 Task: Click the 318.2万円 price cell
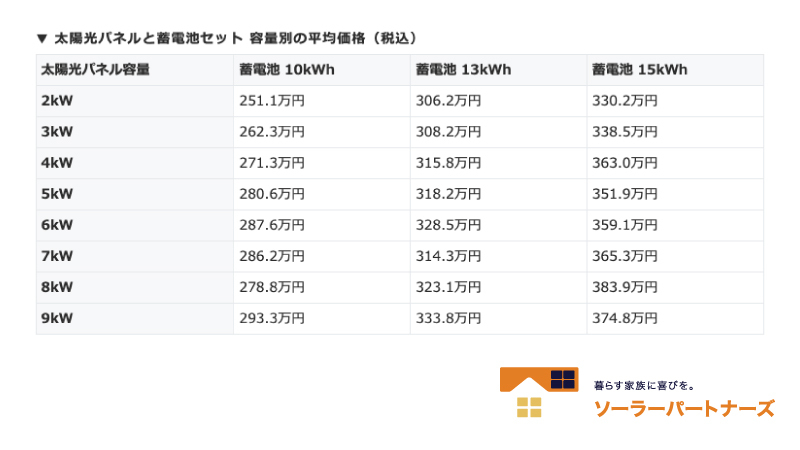point(448,195)
